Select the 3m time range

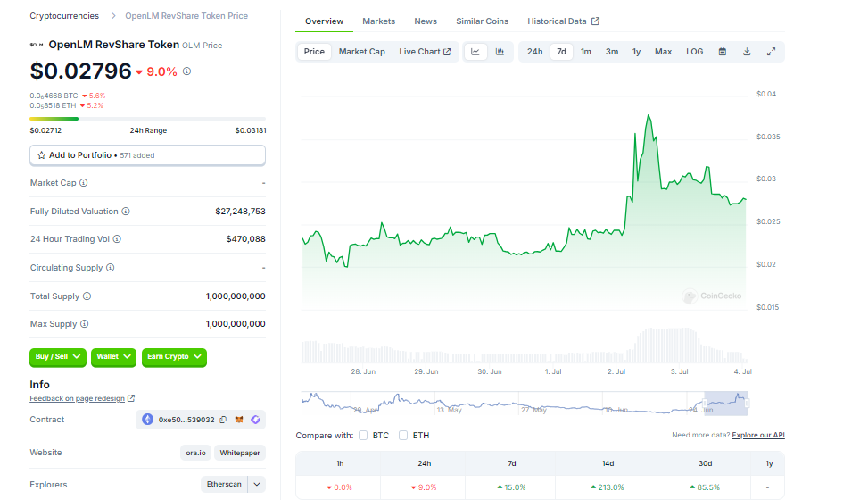612,52
